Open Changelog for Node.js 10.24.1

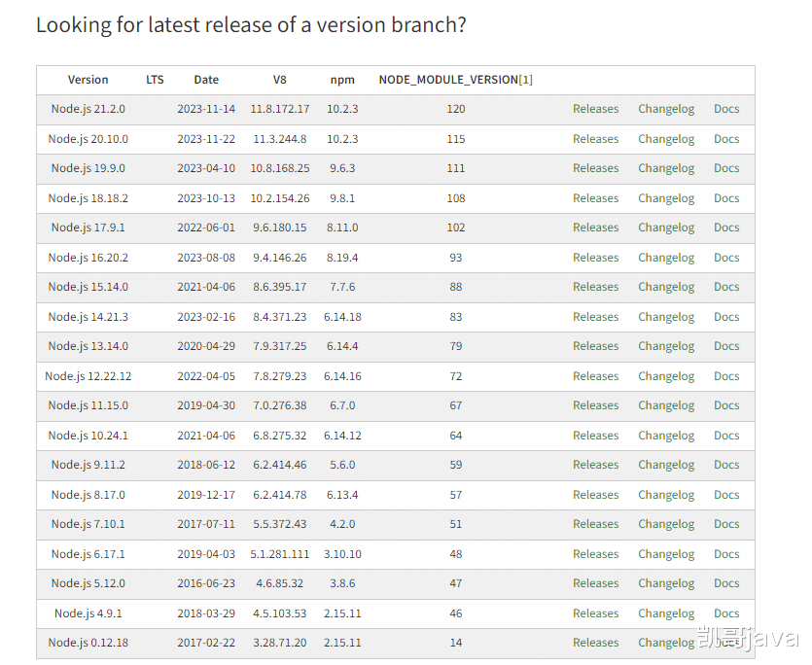tap(666, 436)
